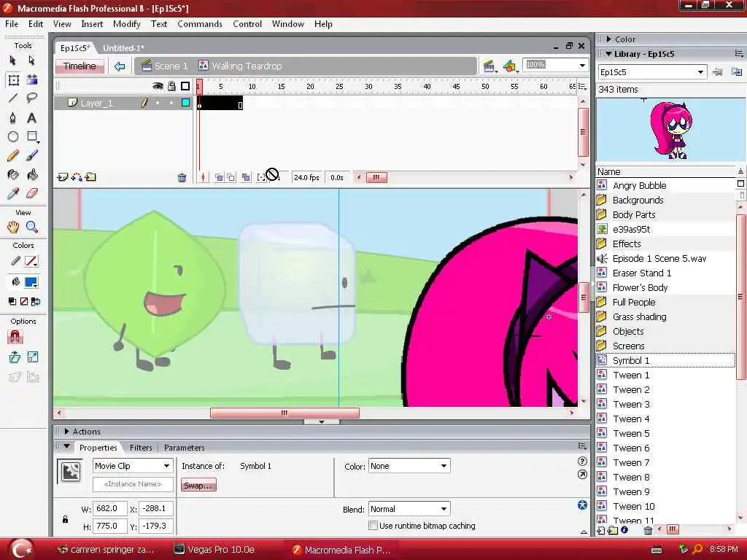Switch to the Filters tab

[141, 448]
